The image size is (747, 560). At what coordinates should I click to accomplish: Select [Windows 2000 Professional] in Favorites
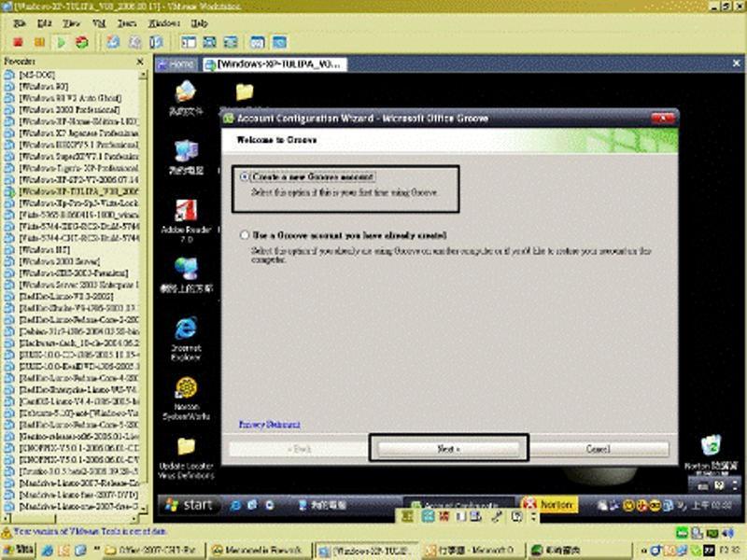coord(69,109)
